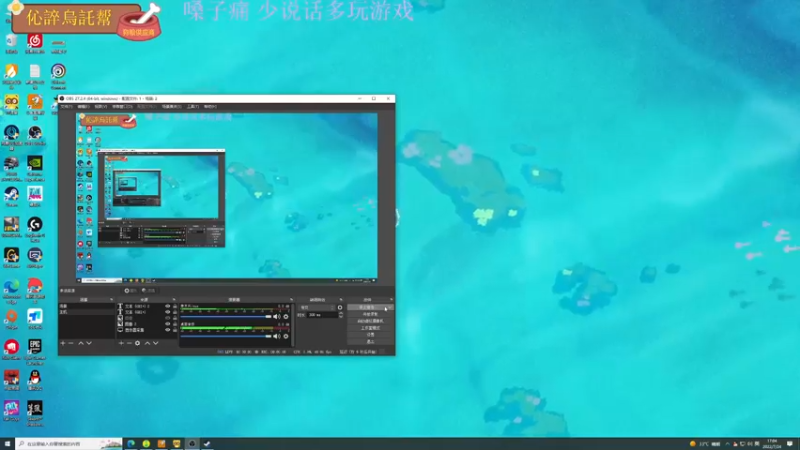
Task: Click the transition duration input field
Action: (322, 315)
